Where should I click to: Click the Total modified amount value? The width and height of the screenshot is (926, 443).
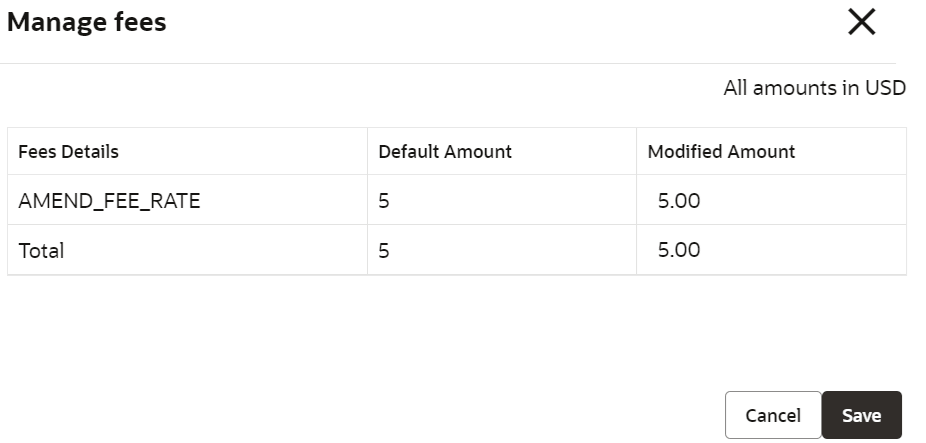coord(679,250)
